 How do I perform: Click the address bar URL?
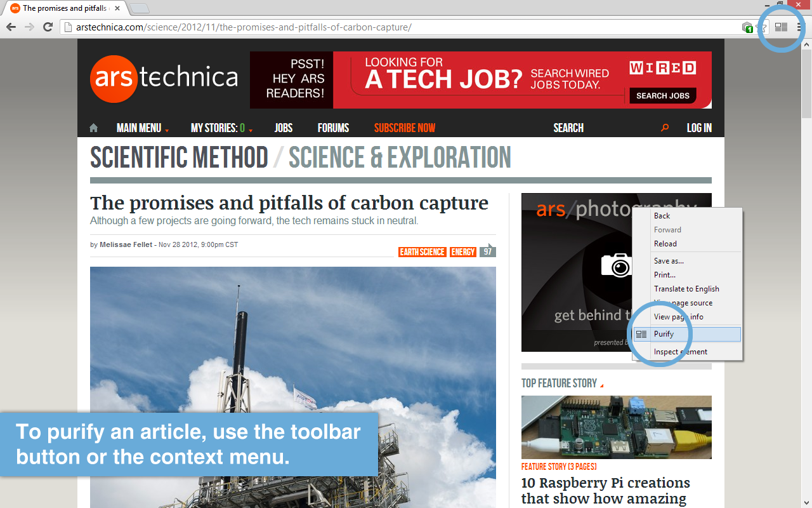(x=244, y=27)
